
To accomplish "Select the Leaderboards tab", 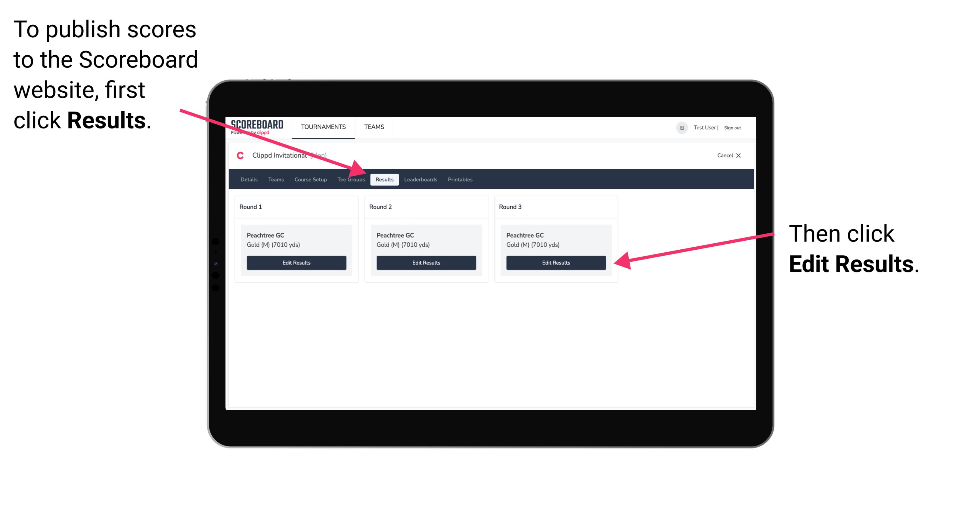I will coord(421,179).
